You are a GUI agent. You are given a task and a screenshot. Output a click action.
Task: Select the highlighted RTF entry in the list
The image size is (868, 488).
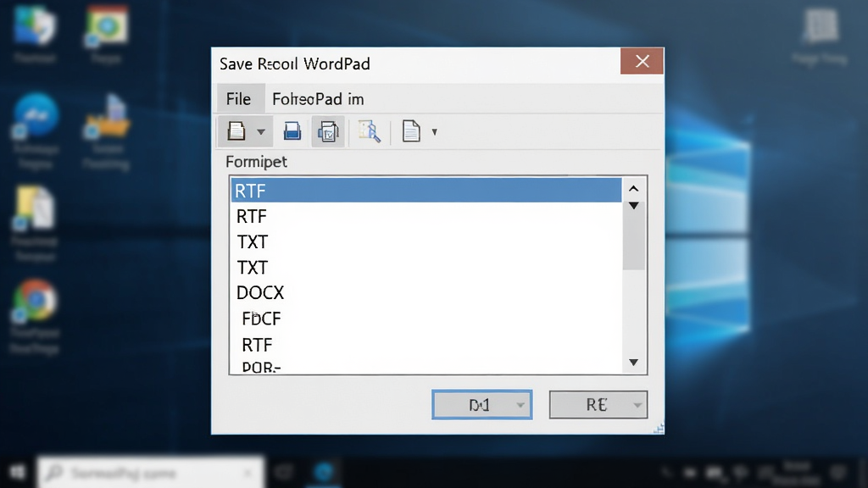426,191
